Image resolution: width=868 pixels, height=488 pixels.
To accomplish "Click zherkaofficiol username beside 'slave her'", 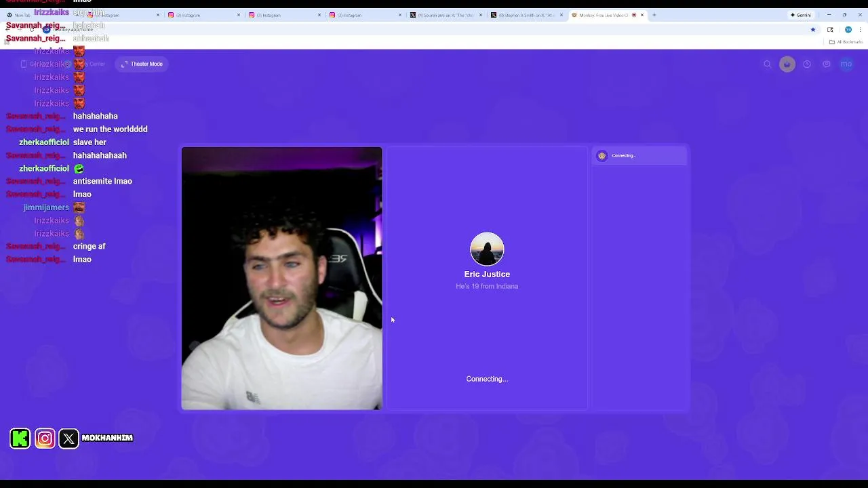I will coord(44,142).
